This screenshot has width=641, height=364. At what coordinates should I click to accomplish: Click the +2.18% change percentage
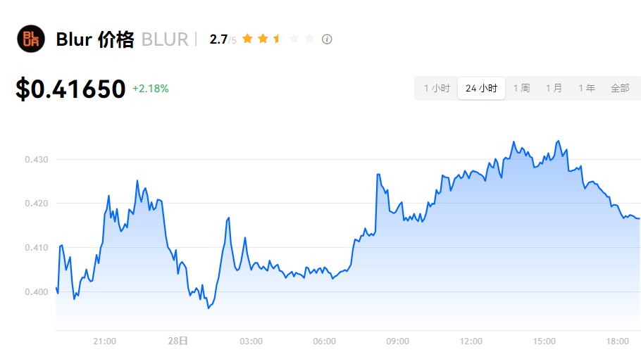coord(151,89)
